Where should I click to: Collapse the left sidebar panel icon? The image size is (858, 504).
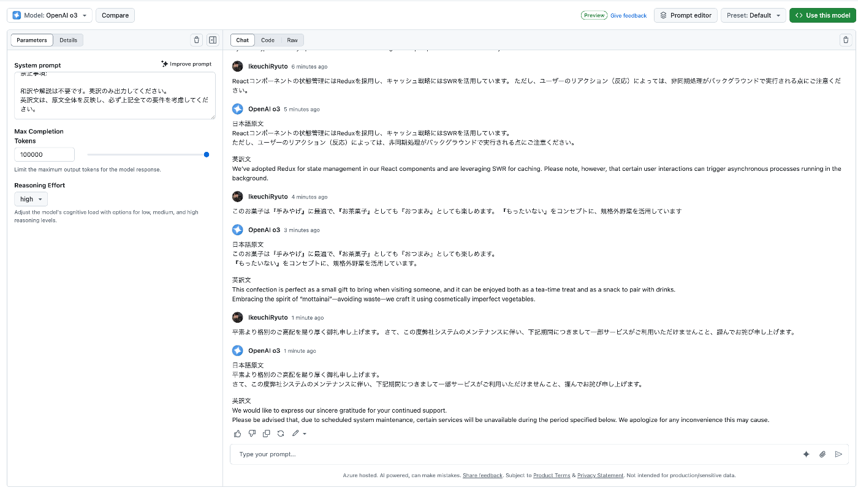click(213, 40)
